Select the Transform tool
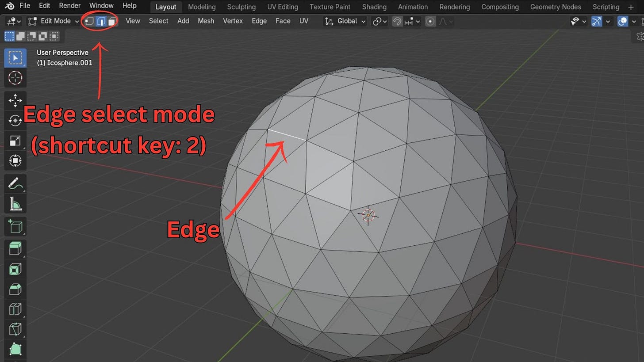 15,160
